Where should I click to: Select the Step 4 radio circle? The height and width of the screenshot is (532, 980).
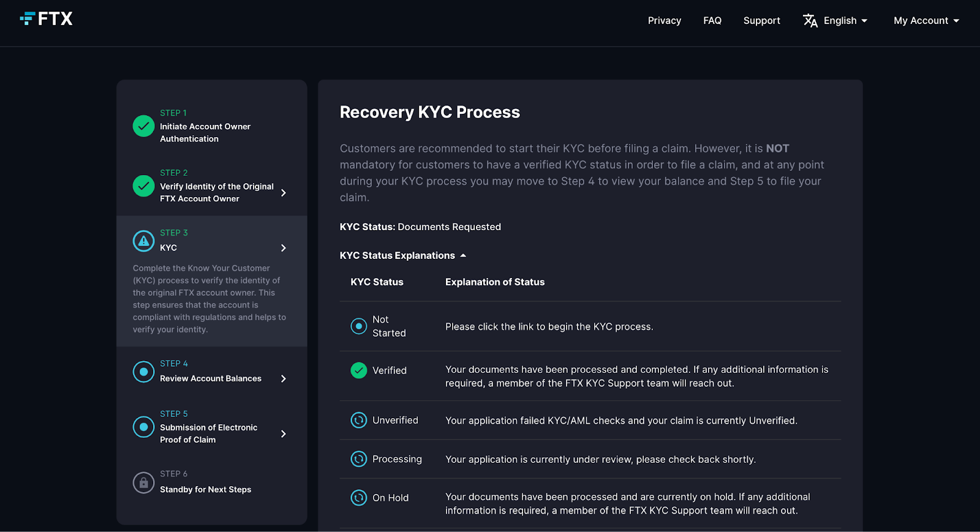point(143,372)
